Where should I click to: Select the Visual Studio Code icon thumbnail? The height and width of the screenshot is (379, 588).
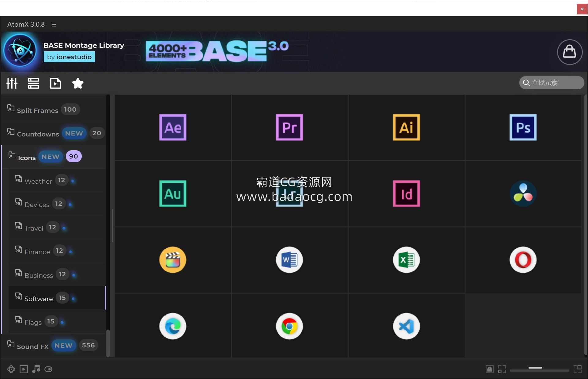click(406, 326)
